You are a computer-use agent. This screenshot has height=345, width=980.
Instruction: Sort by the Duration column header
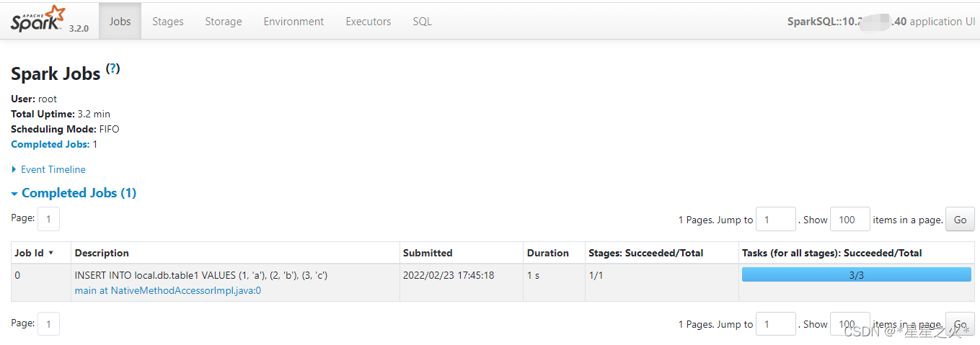click(x=548, y=253)
